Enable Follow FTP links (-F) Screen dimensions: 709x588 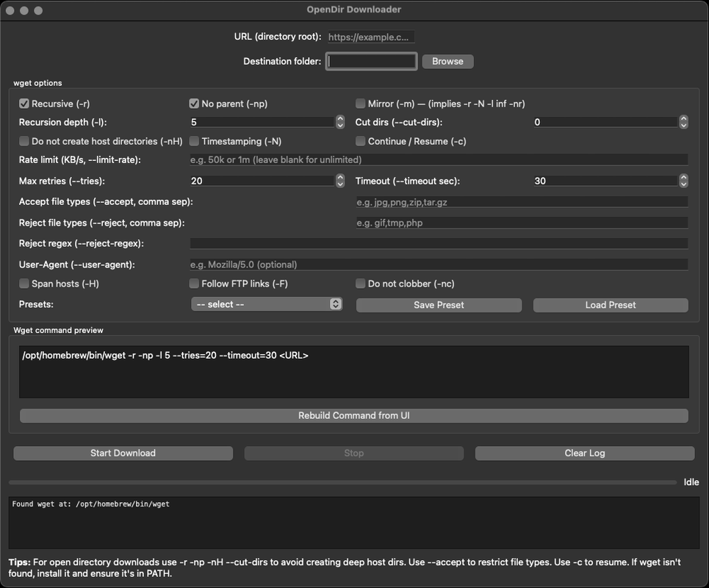tap(194, 284)
